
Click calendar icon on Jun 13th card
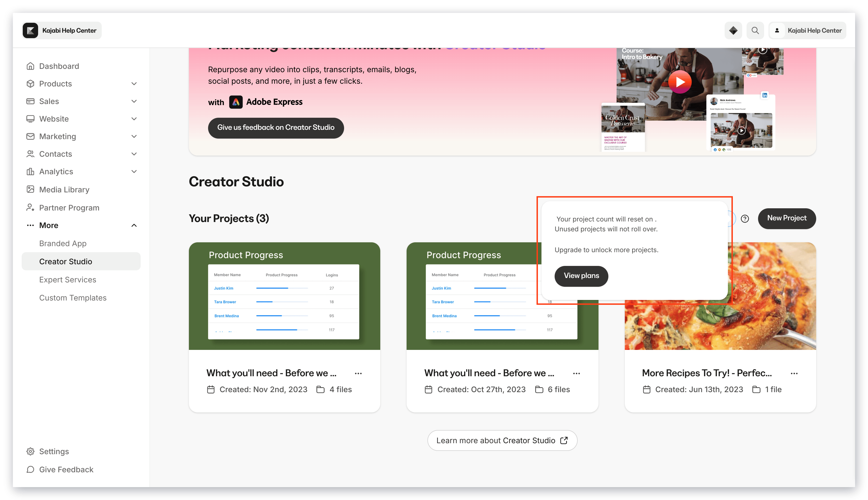pos(646,389)
